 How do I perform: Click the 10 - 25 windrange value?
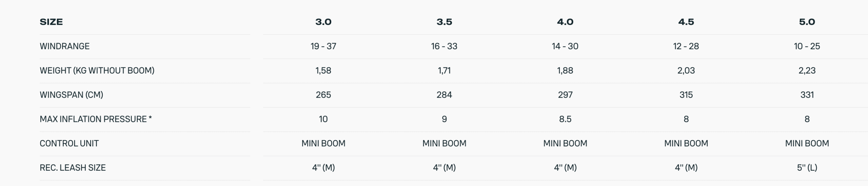tap(807, 46)
